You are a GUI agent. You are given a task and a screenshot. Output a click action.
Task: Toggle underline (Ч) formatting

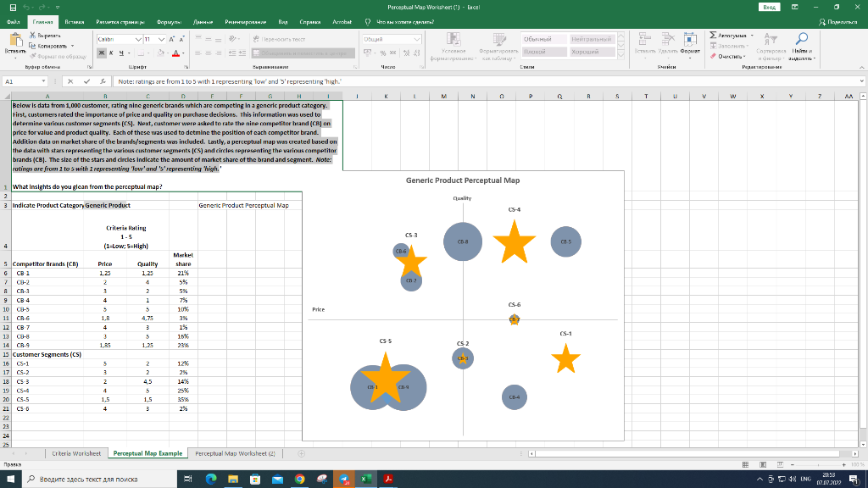tap(120, 53)
